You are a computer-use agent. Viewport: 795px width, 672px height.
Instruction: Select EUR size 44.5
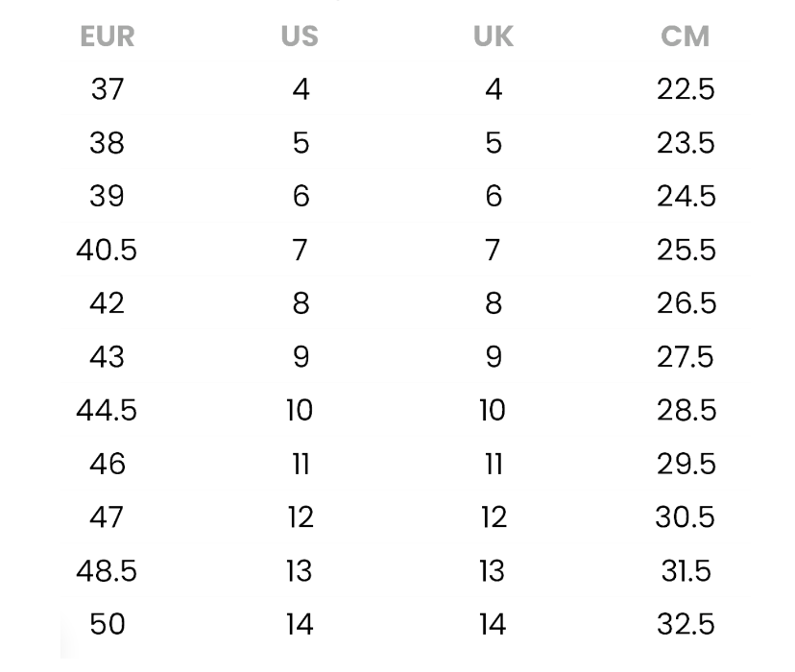click(107, 410)
